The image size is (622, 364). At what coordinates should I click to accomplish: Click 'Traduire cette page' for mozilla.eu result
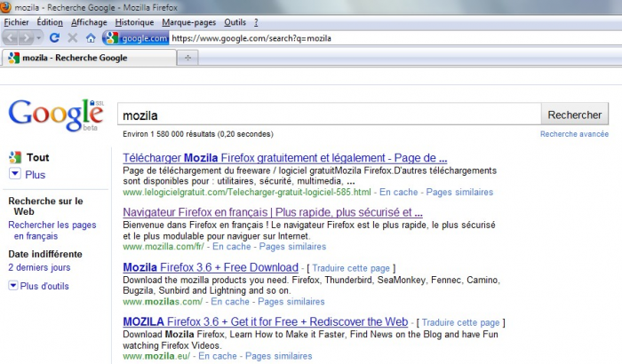(460, 323)
